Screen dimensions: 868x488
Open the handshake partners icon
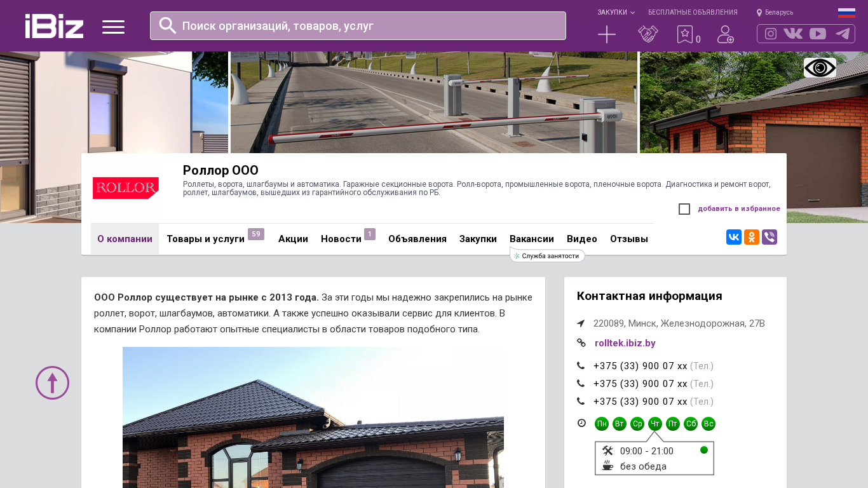648,34
